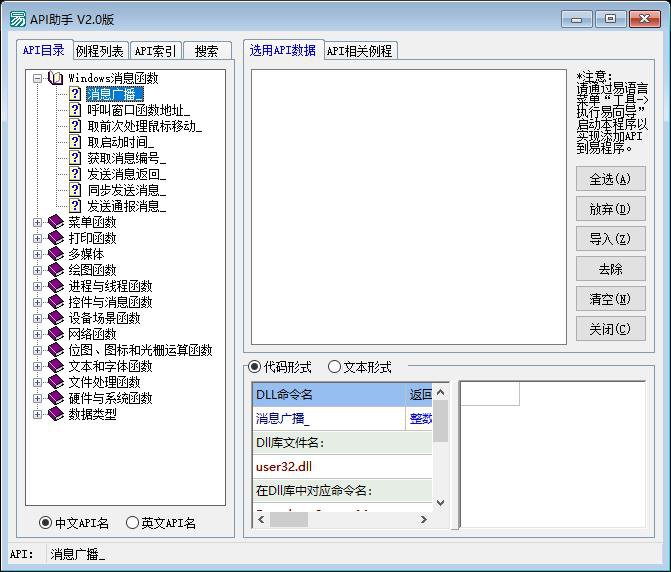This screenshot has height=572, width=671.
Task: Click the purple book icon of 打印函数
Action: (56, 238)
